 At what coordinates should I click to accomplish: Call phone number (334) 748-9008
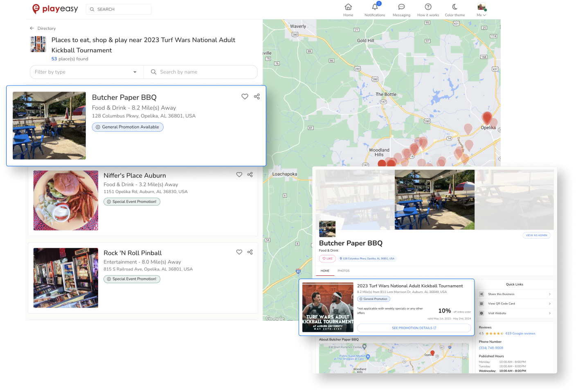point(491,348)
